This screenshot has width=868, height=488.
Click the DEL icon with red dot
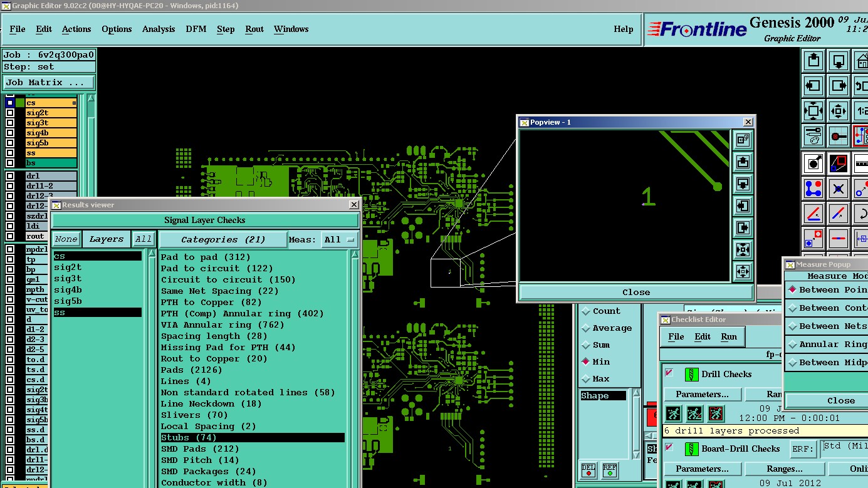pos(588,469)
